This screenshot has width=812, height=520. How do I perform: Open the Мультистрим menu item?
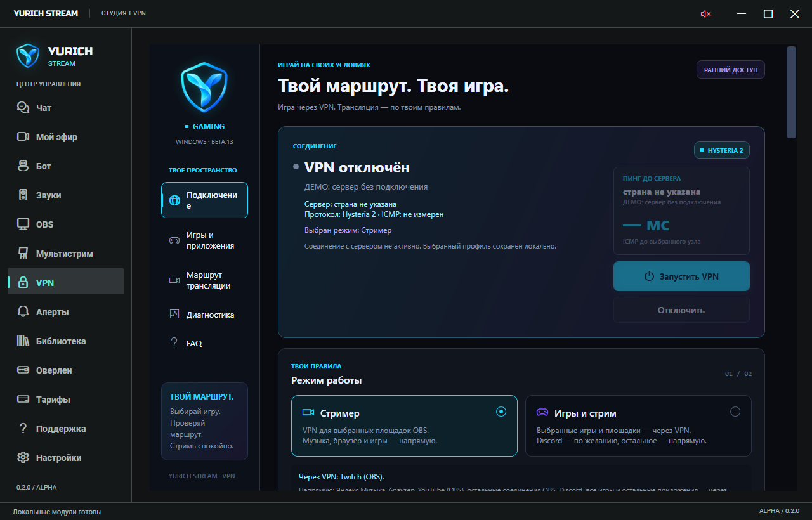click(x=65, y=254)
